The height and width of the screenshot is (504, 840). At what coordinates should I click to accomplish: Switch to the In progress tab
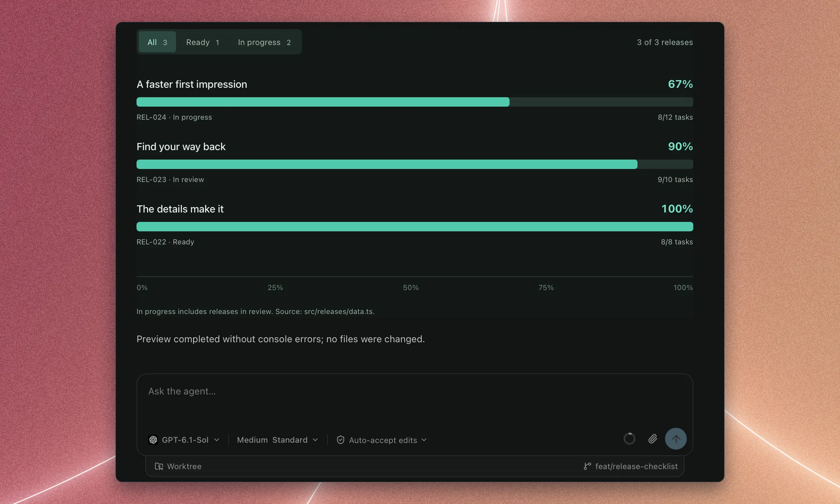[x=264, y=42]
